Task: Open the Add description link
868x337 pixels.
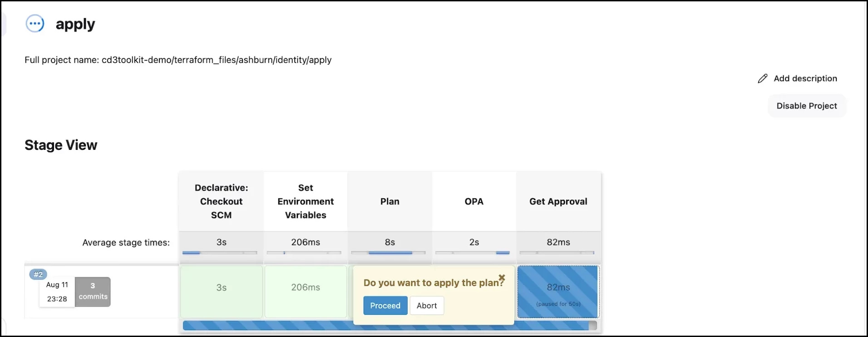Action: click(805, 79)
